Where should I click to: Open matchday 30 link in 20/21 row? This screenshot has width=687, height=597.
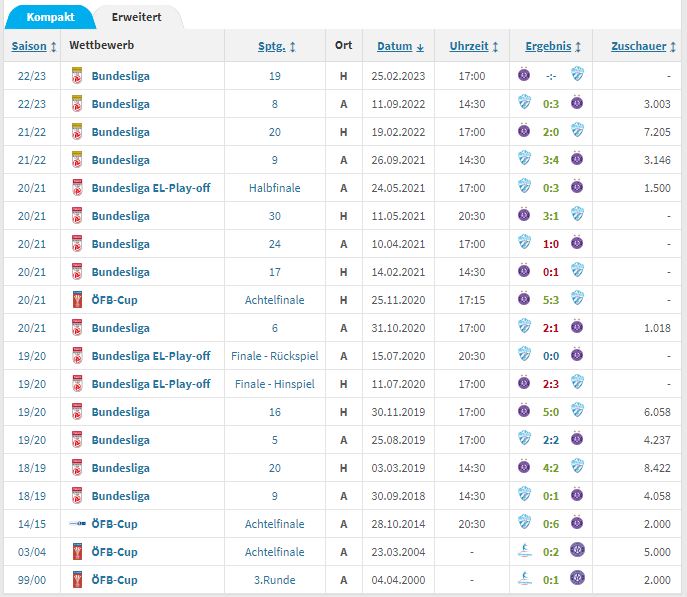coord(275,216)
